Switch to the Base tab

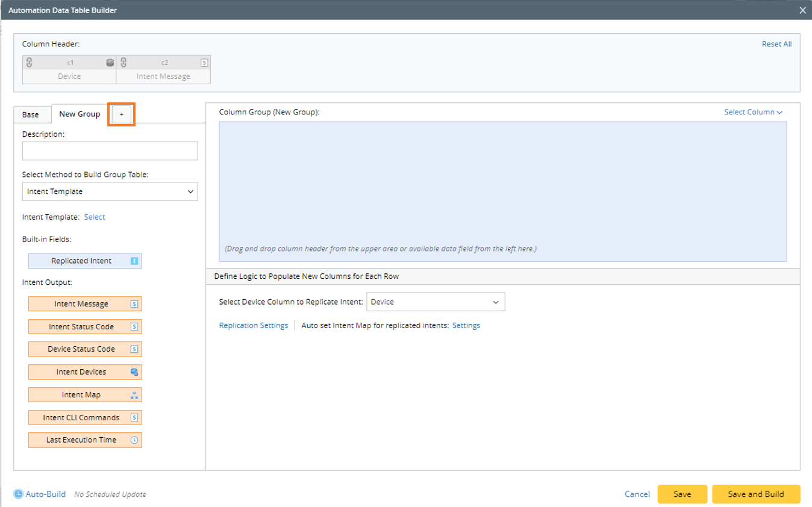click(31, 114)
